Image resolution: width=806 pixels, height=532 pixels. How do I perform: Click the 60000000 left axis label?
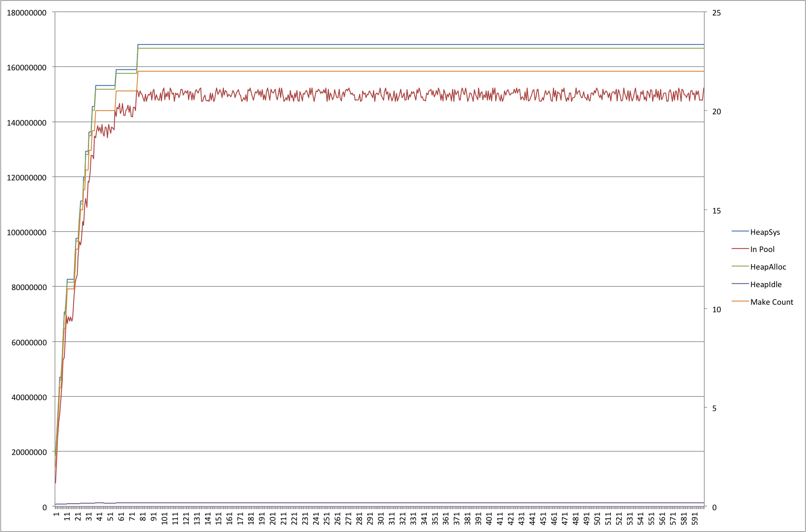[28, 343]
